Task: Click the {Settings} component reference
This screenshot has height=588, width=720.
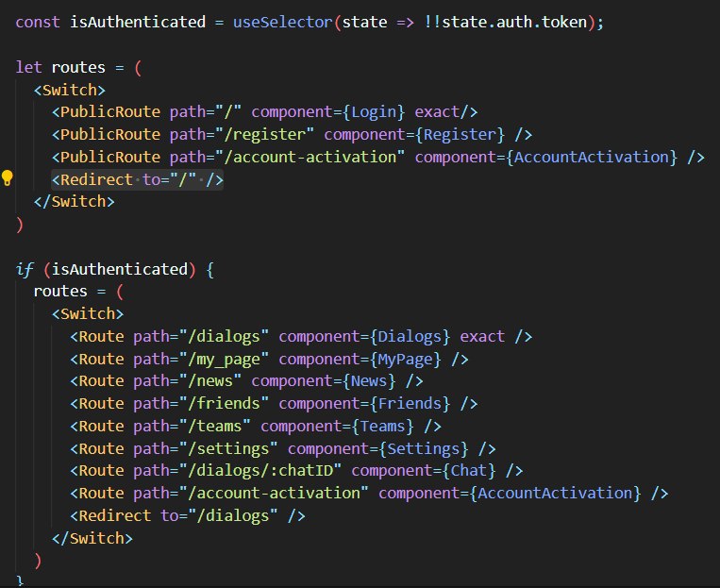Action: point(424,448)
